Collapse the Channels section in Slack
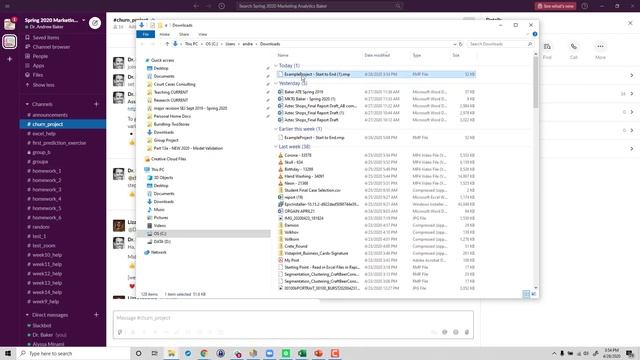The width and height of the screenshot is (640, 360). click(x=27, y=104)
